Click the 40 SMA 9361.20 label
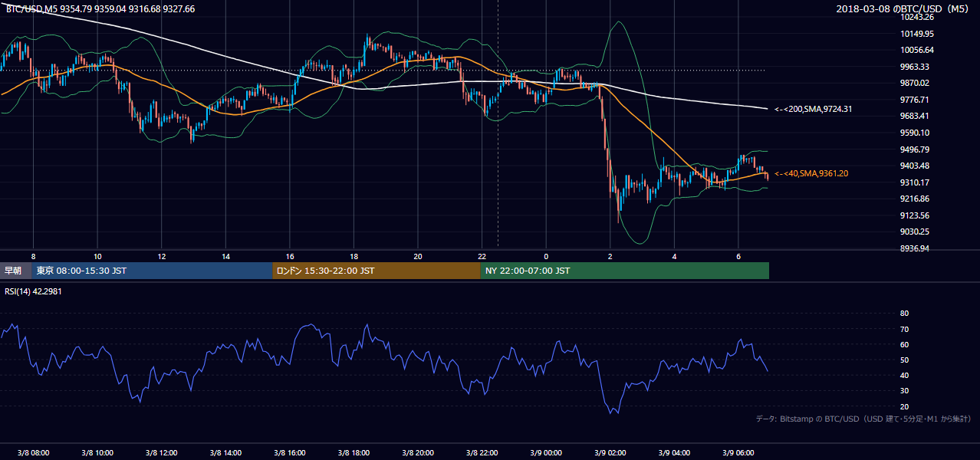The image size is (980, 460). (811, 173)
